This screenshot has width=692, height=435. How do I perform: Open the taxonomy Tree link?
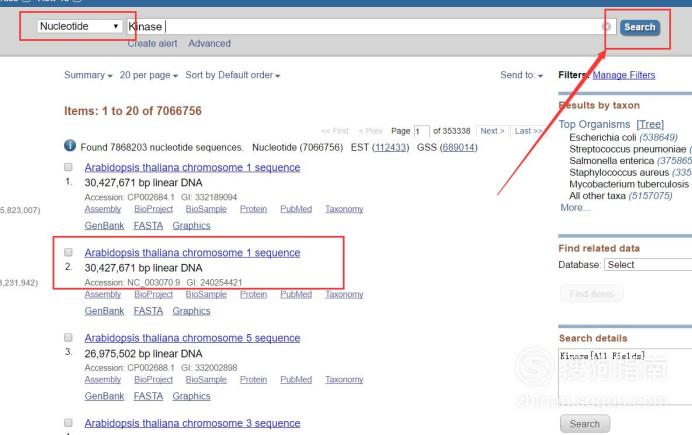coord(650,124)
